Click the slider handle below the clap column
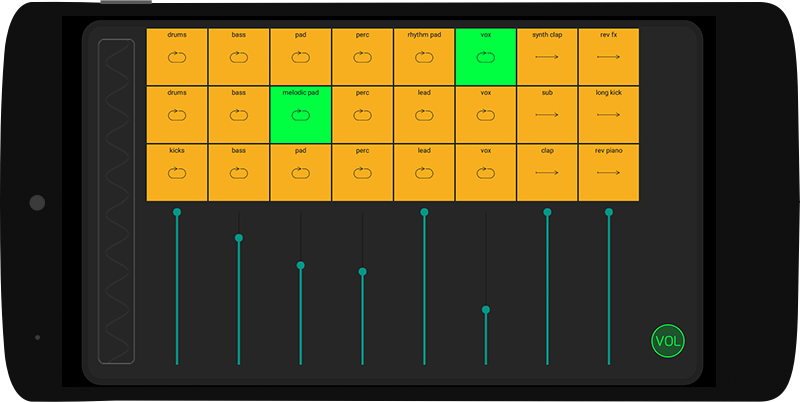The width and height of the screenshot is (800, 402). (547, 212)
